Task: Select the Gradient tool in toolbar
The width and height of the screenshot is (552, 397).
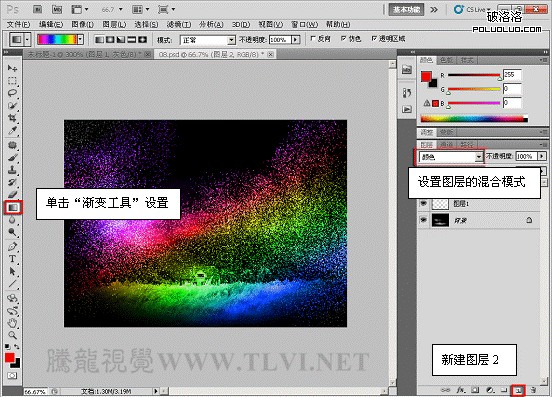Action: pyautogui.click(x=13, y=207)
